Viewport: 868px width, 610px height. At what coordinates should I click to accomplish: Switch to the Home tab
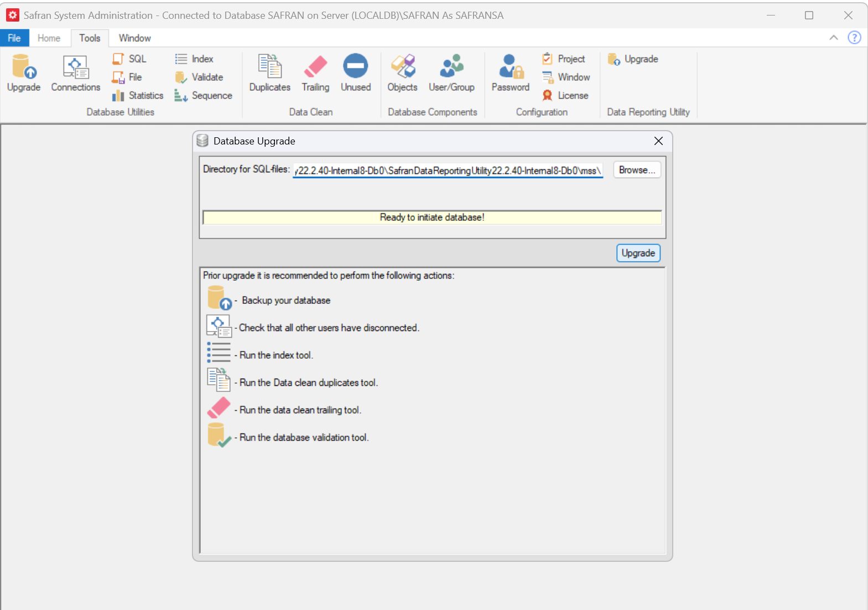click(49, 38)
